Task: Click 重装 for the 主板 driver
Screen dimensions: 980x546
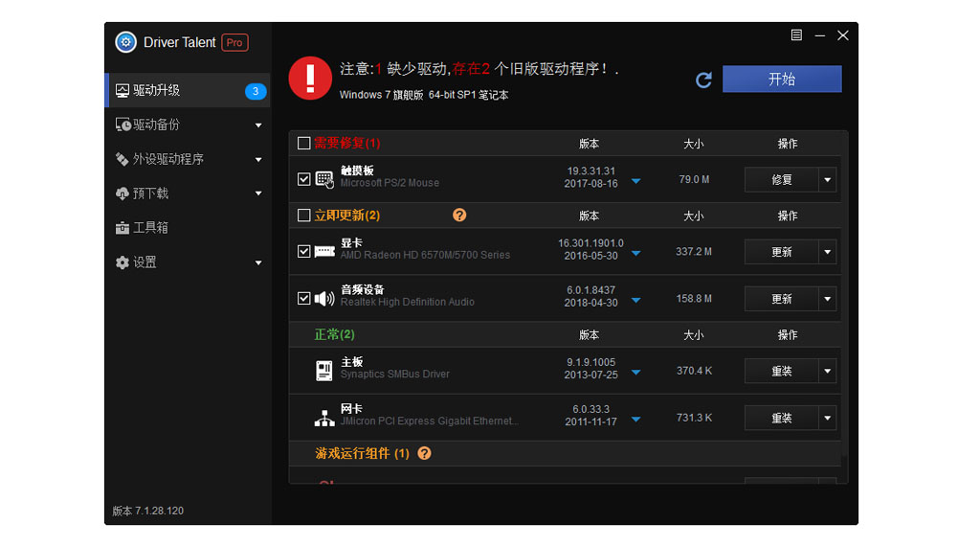Action: 781,371
